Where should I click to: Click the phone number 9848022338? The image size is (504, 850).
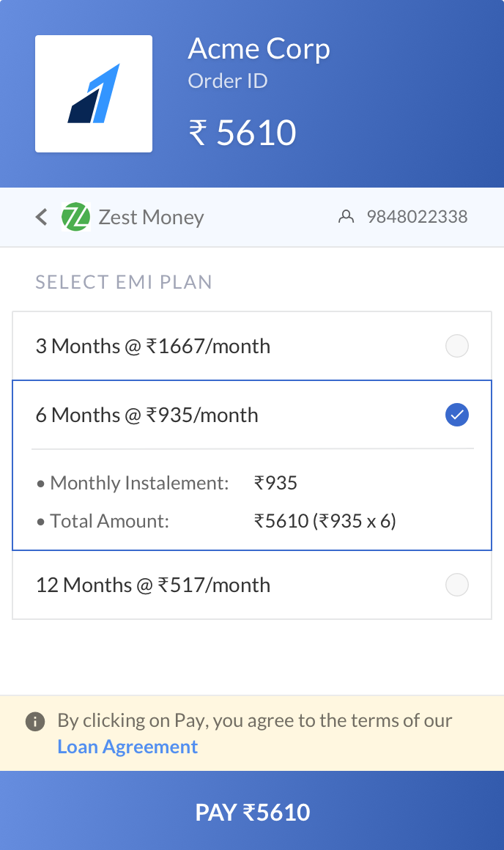click(416, 217)
